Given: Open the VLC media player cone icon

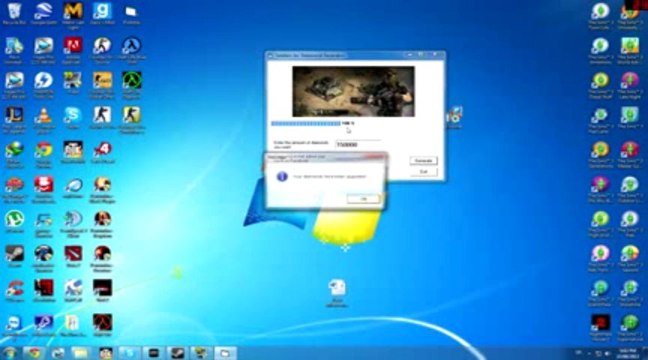Looking at the screenshot, I should pos(43,116).
